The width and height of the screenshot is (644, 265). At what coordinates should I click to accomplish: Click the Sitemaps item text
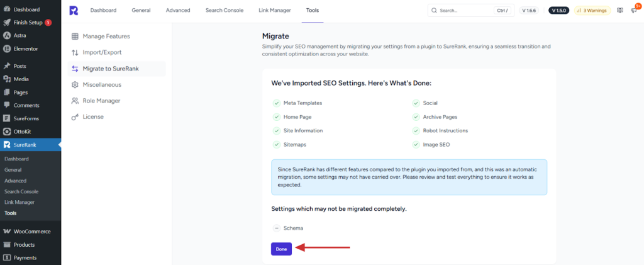tap(294, 145)
